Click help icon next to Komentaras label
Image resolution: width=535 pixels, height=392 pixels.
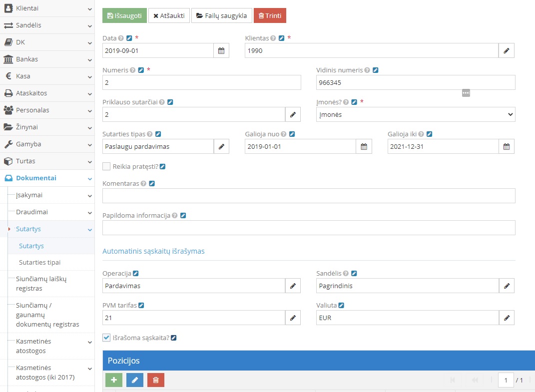144,184
